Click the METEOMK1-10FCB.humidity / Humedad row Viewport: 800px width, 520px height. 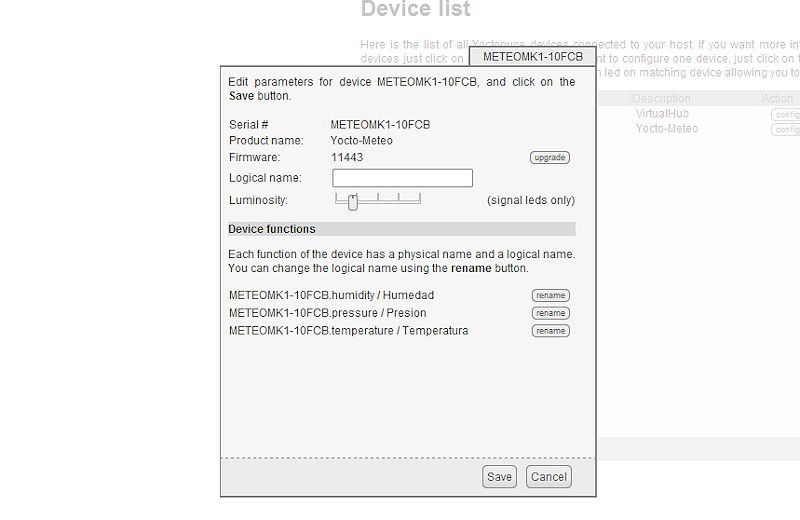[x=399, y=295]
